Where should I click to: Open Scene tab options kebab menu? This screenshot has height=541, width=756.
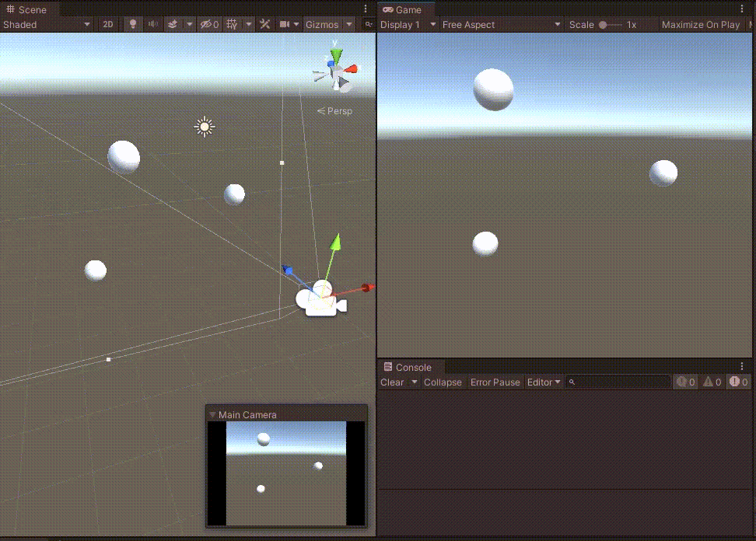click(x=366, y=9)
